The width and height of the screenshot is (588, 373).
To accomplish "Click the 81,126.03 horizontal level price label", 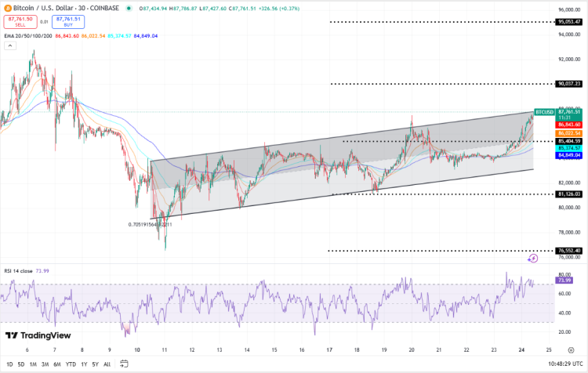I will 568,194.
